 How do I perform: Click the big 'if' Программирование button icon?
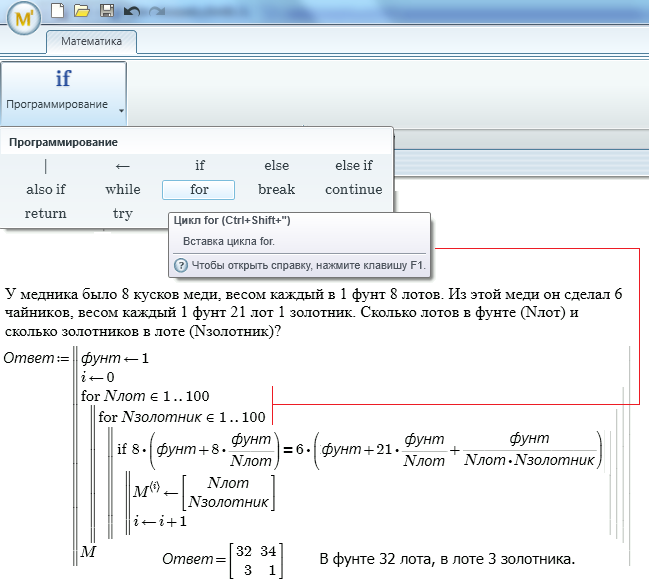[63, 78]
